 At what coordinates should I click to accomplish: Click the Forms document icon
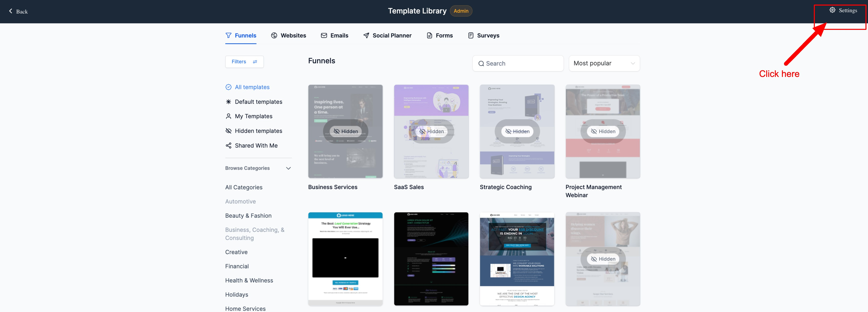click(429, 35)
